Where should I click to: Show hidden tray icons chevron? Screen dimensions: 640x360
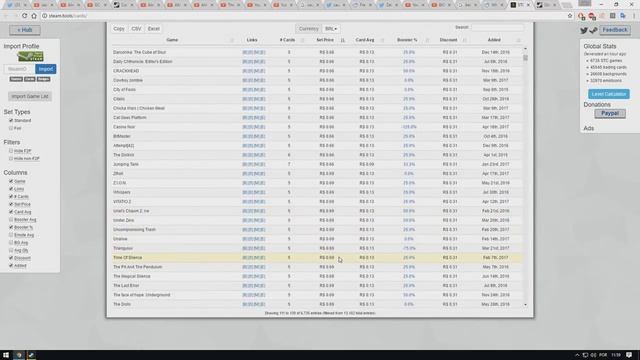click(577, 355)
